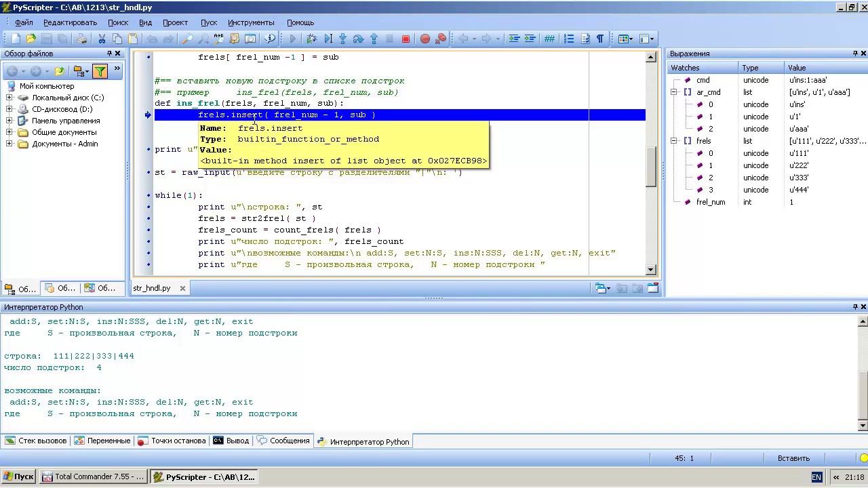Click the Comment out ## icon
Viewport: 868px width, 488px height.
549,39
